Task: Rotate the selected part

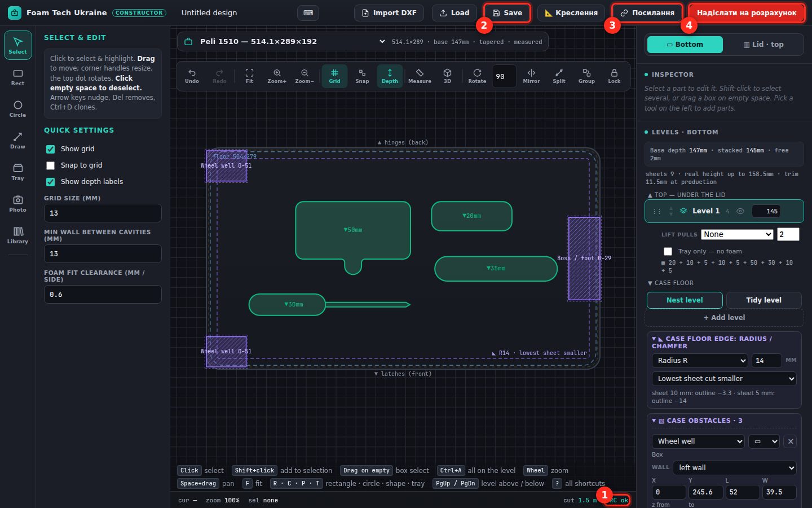Action: point(477,76)
